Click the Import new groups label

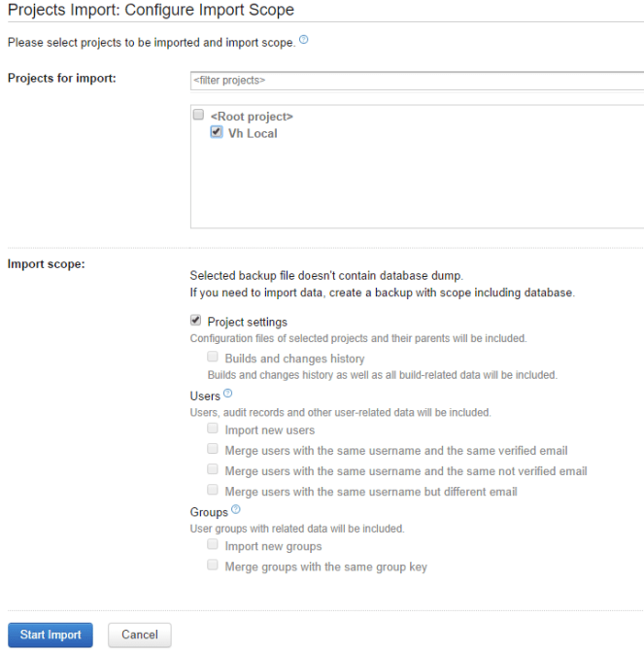273,546
